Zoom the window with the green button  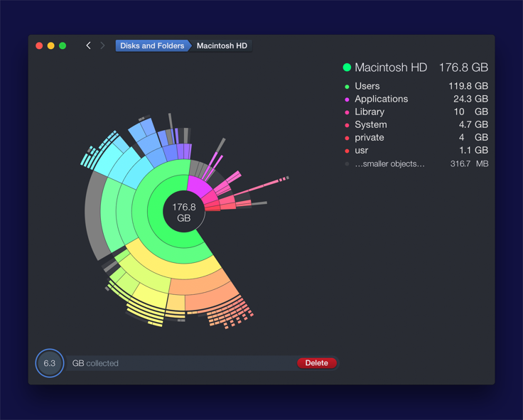(63, 45)
